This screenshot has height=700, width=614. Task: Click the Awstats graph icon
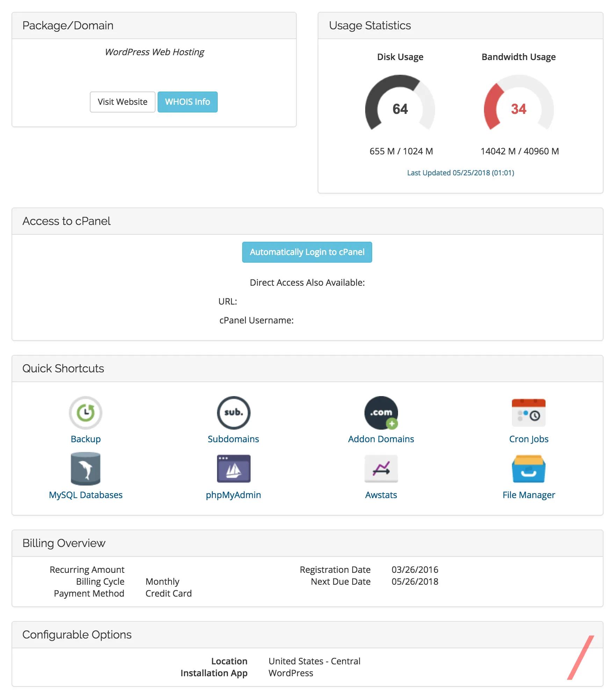point(381,469)
